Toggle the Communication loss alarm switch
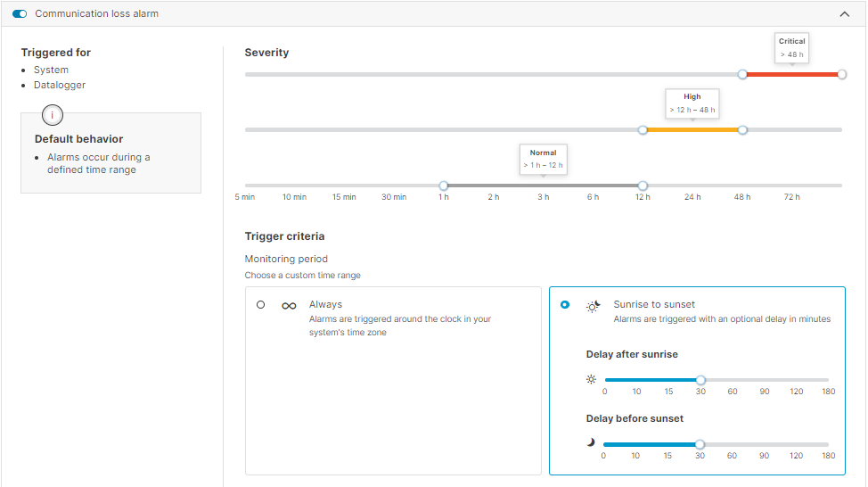 coord(20,14)
